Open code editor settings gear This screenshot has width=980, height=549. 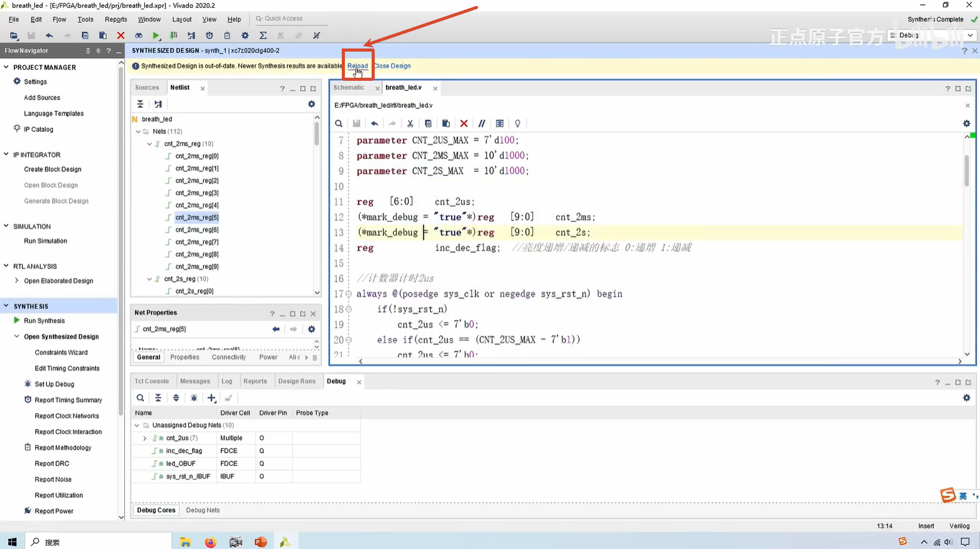(x=966, y=124)
